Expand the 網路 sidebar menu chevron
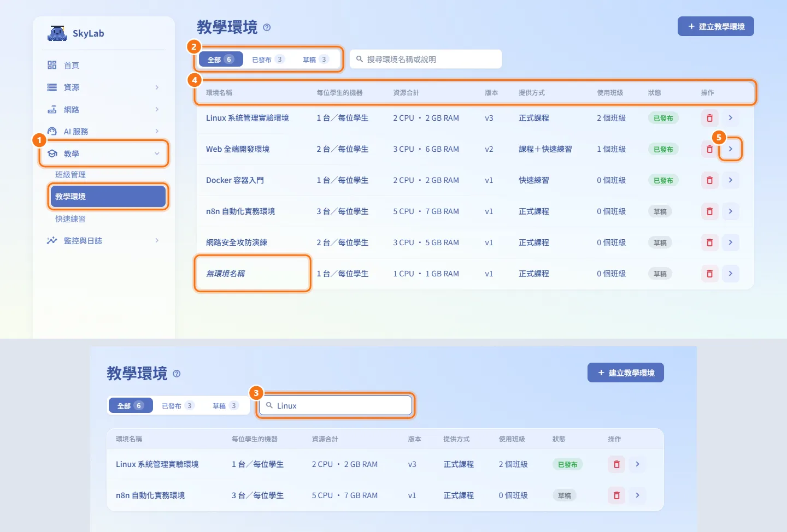787x532 pixels. 157,109
